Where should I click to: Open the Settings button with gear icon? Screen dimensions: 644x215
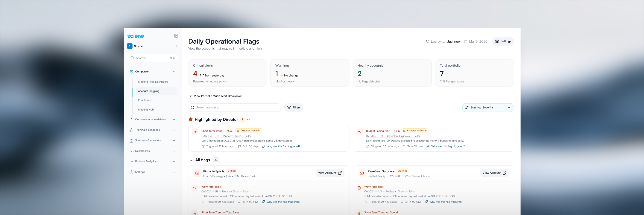click(503, 41)
